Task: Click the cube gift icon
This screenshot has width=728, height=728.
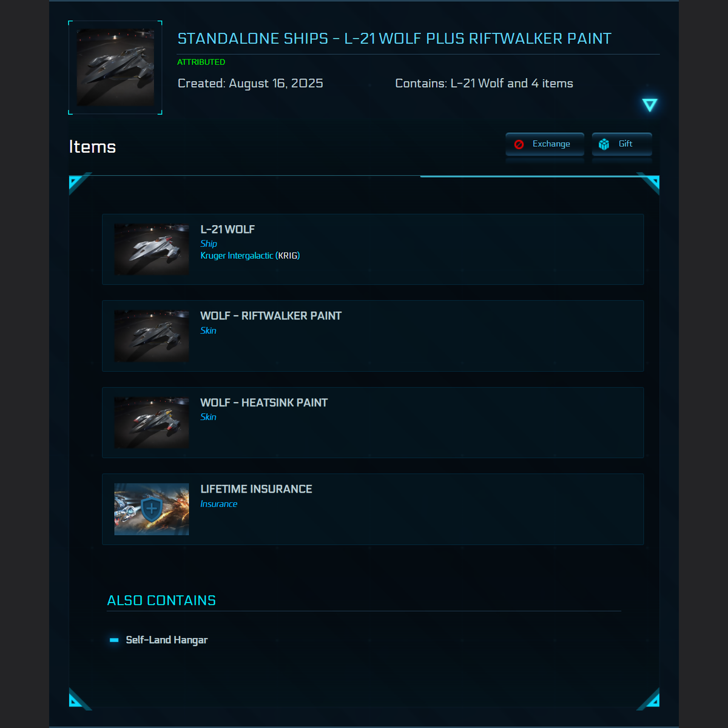Action: pyautogui.click(x=604, y=144)
